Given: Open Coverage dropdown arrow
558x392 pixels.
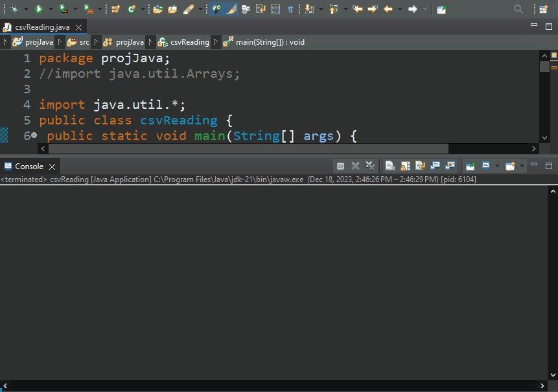Looking at the screenshot, I should 75,9.
